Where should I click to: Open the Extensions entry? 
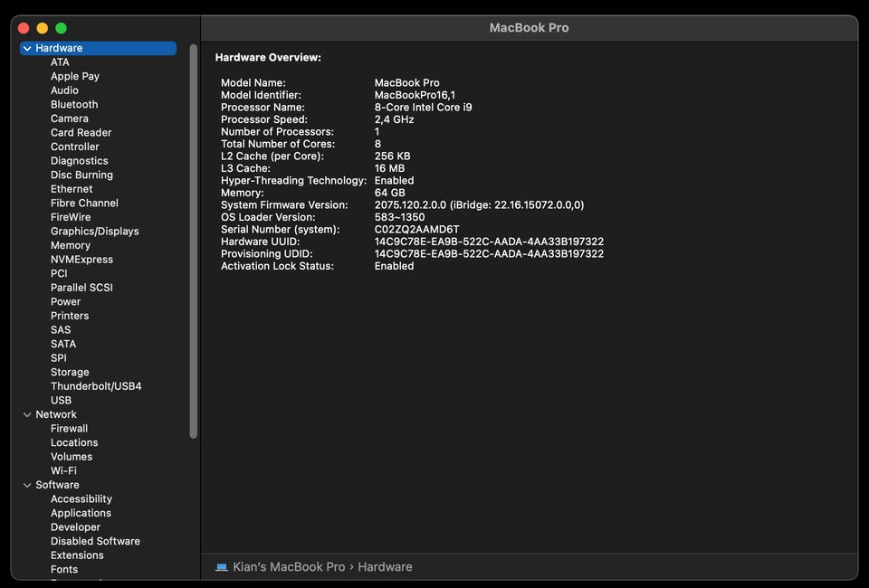(x=77, y=555)
